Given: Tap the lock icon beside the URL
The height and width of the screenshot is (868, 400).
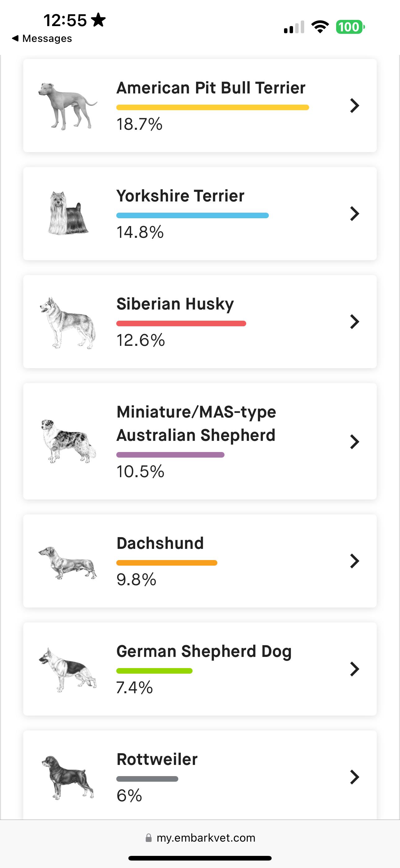Looking at the screenshot, I should click(149, 838).
